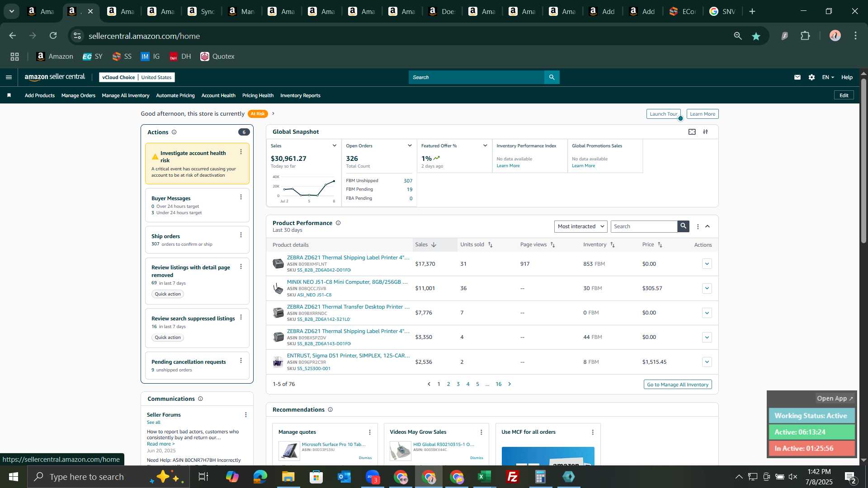Open options for Investigate account health card
This screenshot has height=488, width=868.
[241, 152]
